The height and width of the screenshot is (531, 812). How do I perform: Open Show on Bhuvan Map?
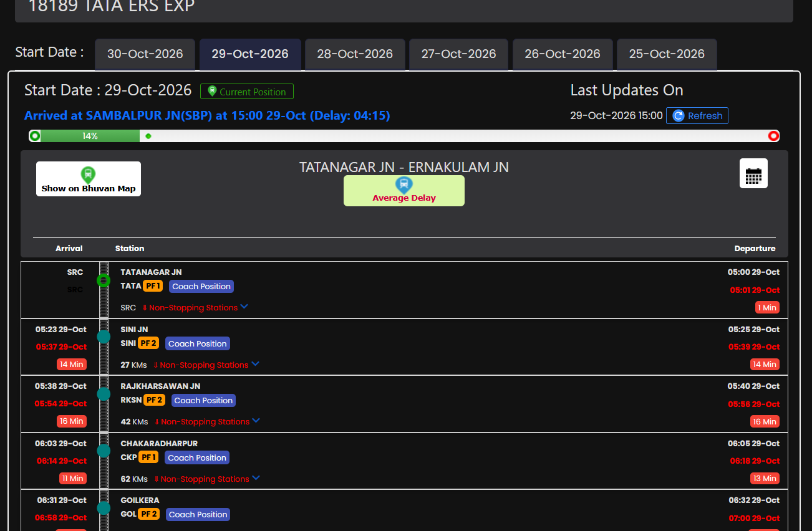[89, 179]
